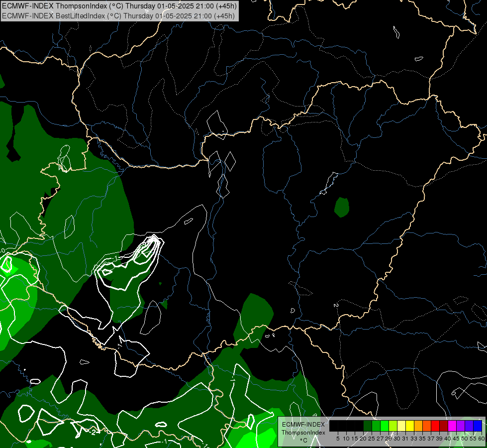This screenshot has height=448, width=487.
Task: Click the yellow-green 29–30 legend swatch
Action: click(x=393, y=426)
